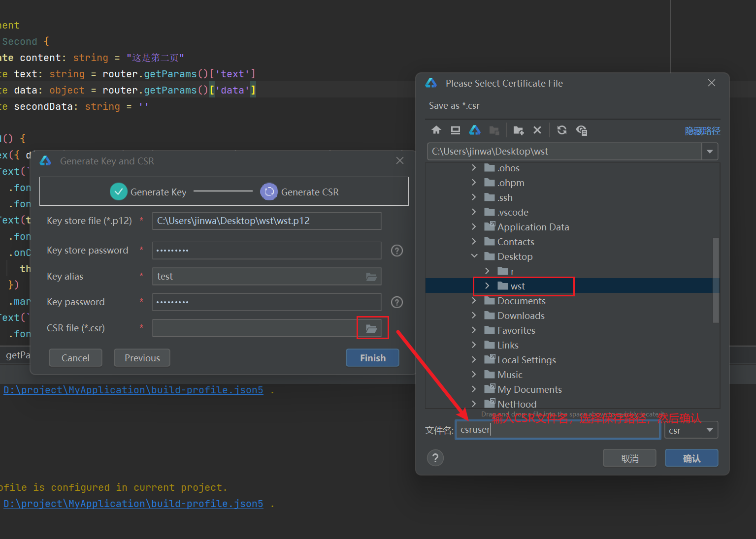The height and width of the screenshot is (539, 756).
Task: Delete selected item with X toolbar icon
Action: click(x=537, y=130)
